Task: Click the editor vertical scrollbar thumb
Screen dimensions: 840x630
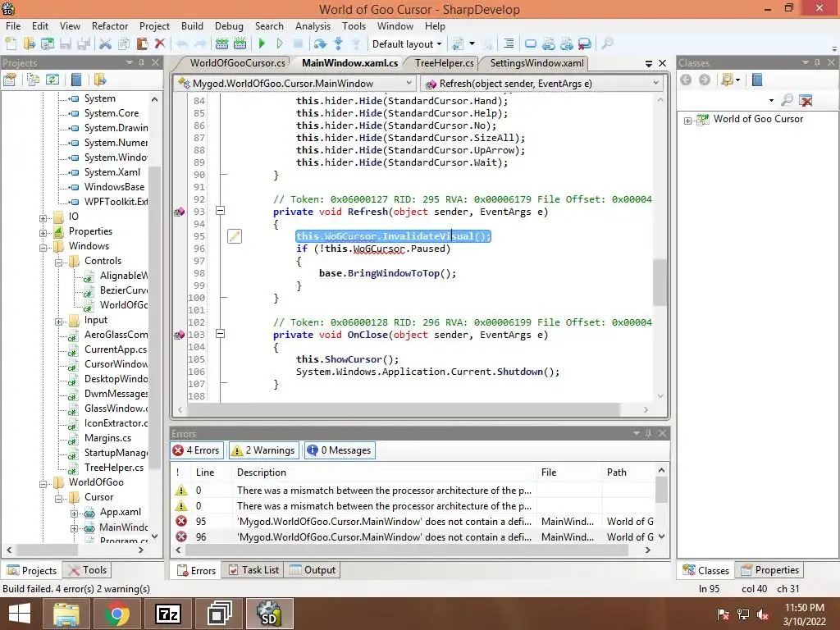Action: click(660, 283)
